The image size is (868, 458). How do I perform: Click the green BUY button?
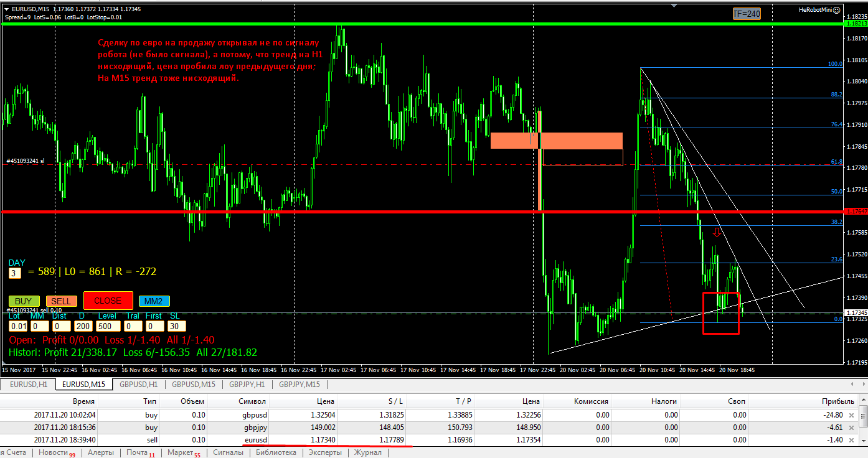24,301
